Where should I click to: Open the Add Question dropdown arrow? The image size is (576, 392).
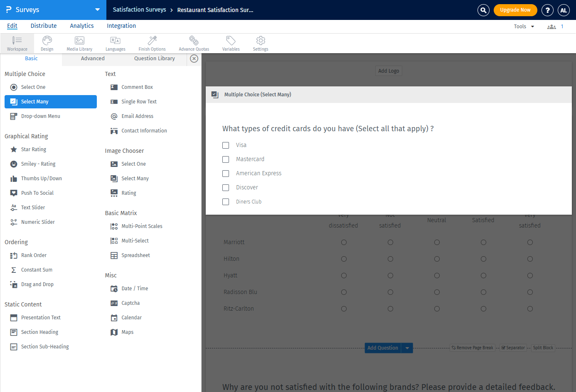point(407,348)
